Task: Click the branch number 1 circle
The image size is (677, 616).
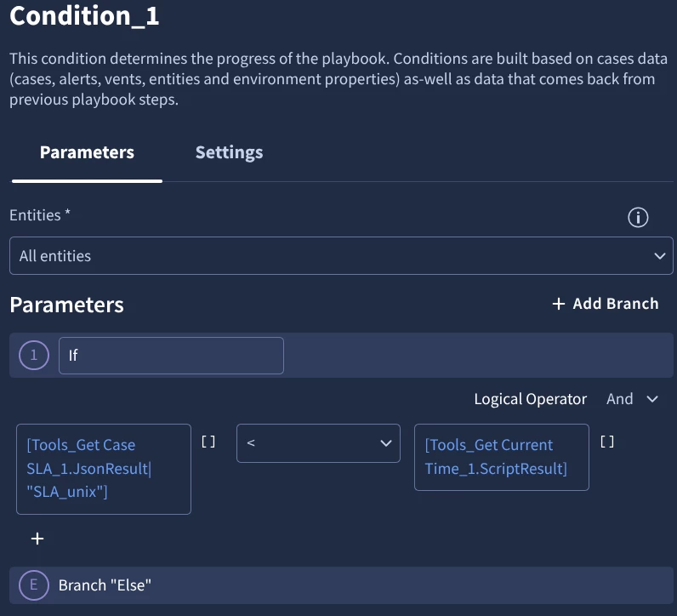Action: (x=34, y=355)
